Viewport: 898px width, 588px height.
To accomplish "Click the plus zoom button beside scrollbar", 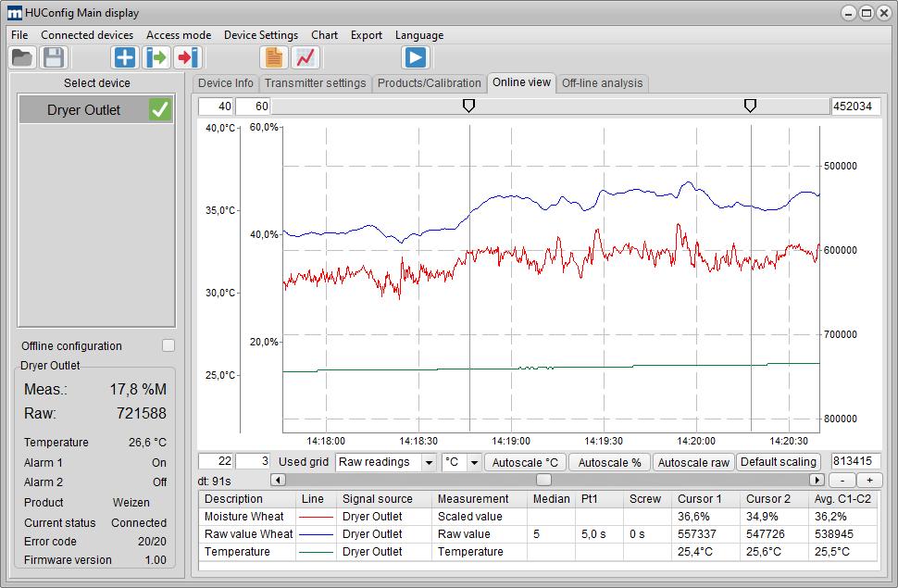I will pos(869,480).
